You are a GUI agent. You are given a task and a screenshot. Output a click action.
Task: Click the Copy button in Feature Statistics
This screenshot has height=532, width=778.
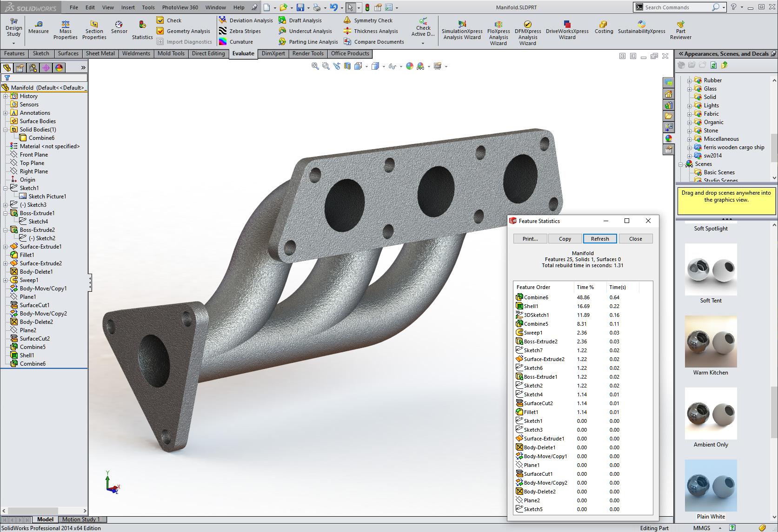pos(565,239)
